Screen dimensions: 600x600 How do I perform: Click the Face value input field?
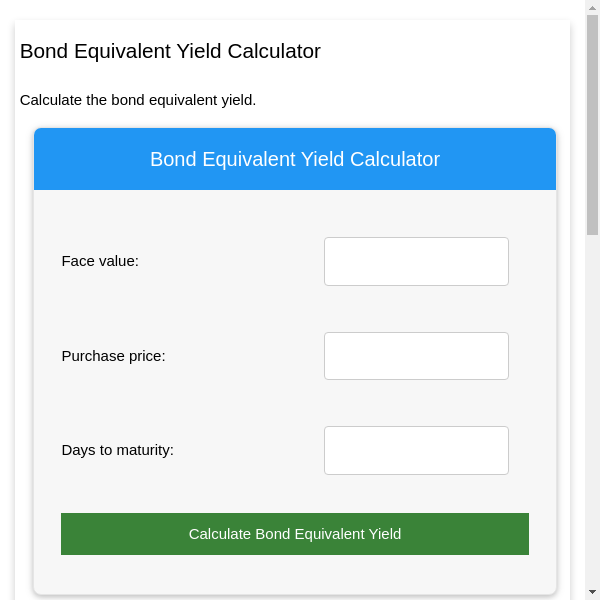(416, 261)
